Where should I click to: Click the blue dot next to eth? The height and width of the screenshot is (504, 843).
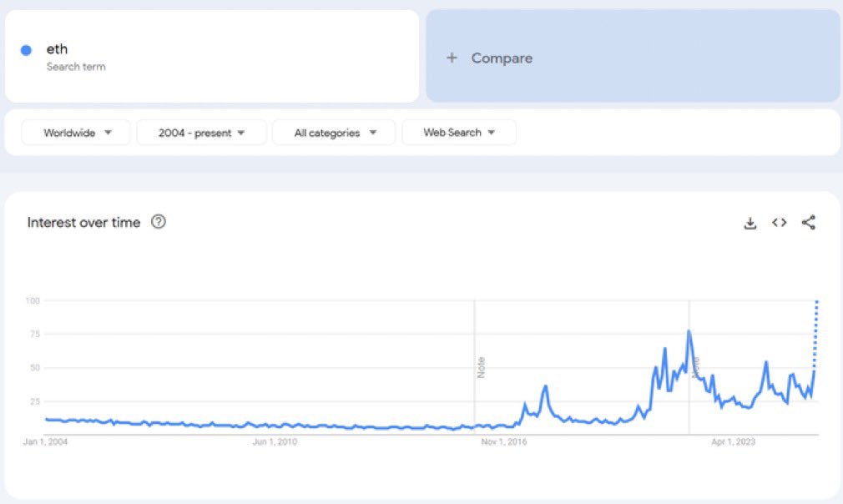tap(26, 50)
